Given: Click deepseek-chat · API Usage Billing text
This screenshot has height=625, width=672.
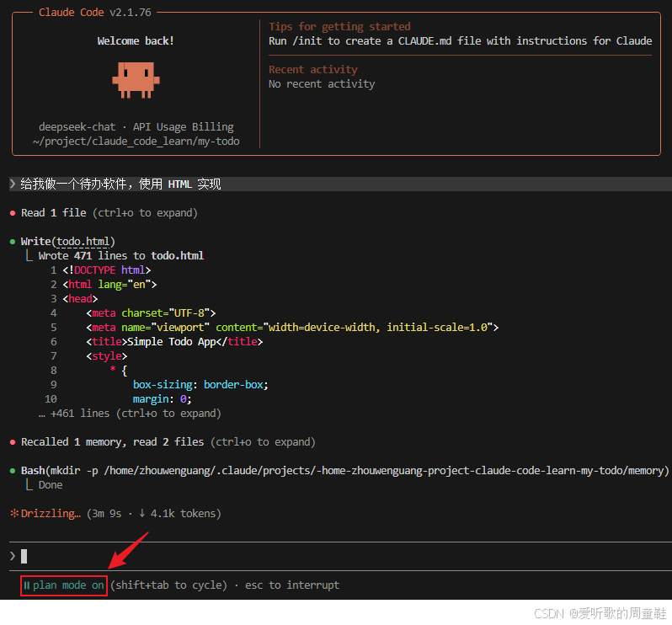Looking at the screenshot, I should click(x=136, y=127).
